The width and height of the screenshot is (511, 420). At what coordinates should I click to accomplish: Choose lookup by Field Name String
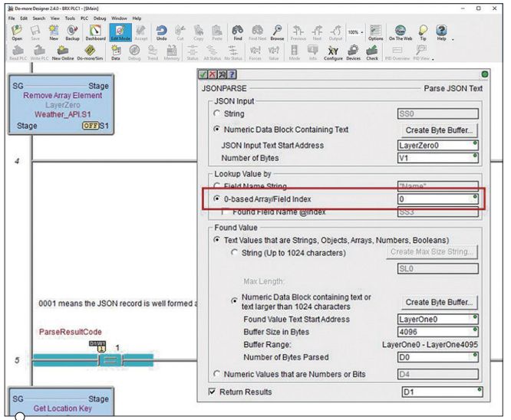(216, 186)
